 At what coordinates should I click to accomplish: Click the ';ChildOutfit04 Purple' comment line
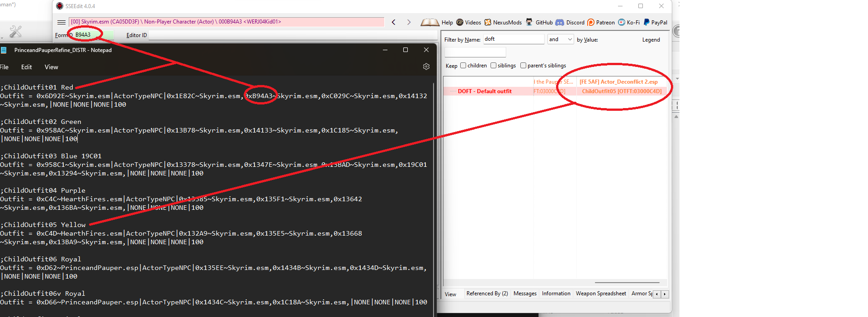click(43, 190)
